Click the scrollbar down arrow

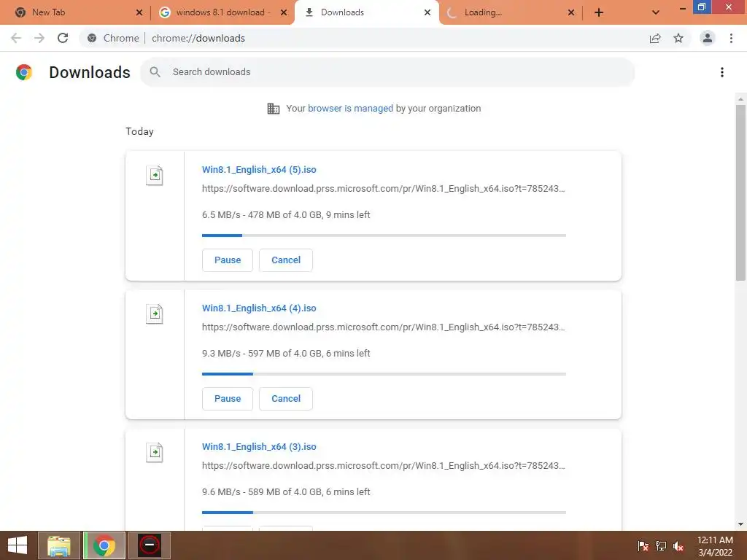740,525
